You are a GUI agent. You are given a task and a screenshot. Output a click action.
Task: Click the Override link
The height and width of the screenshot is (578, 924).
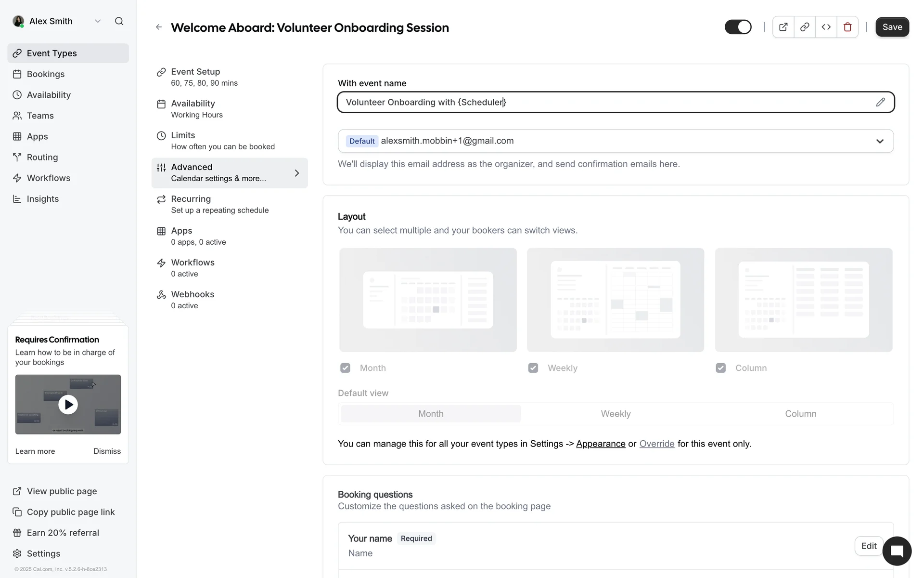point(656,444)
